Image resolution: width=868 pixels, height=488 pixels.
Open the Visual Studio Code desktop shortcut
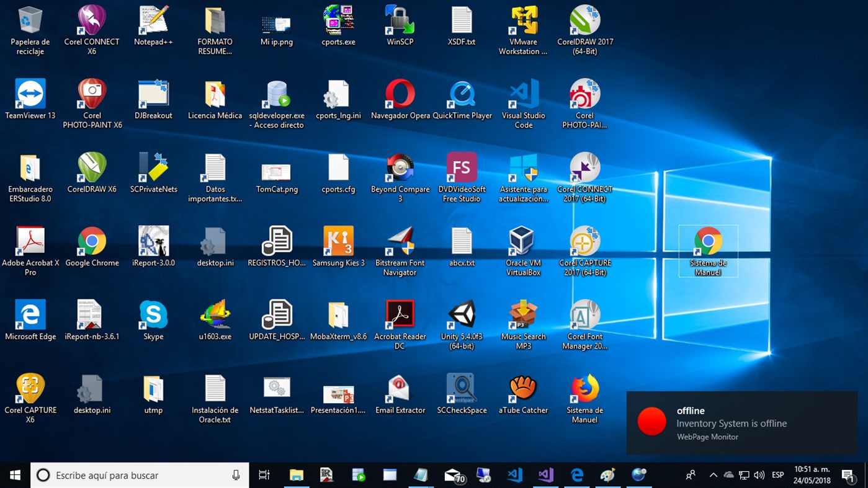pos(523,104)
